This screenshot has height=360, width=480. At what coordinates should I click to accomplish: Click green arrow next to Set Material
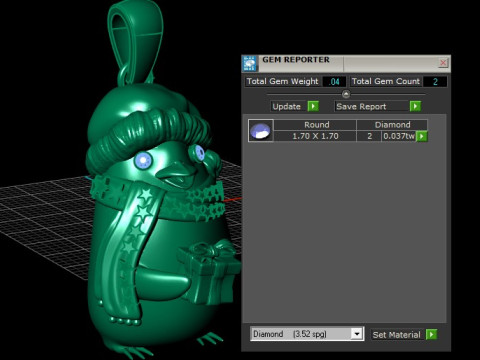coord(431,334)
